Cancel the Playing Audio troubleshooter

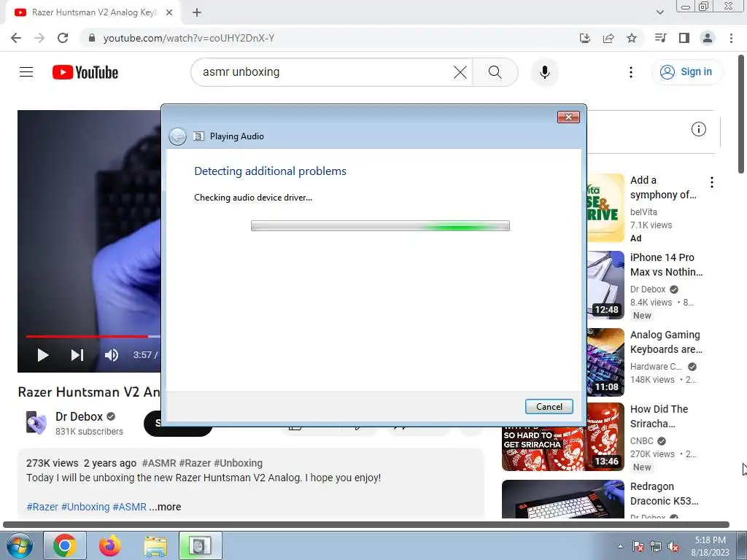[549, 407]
